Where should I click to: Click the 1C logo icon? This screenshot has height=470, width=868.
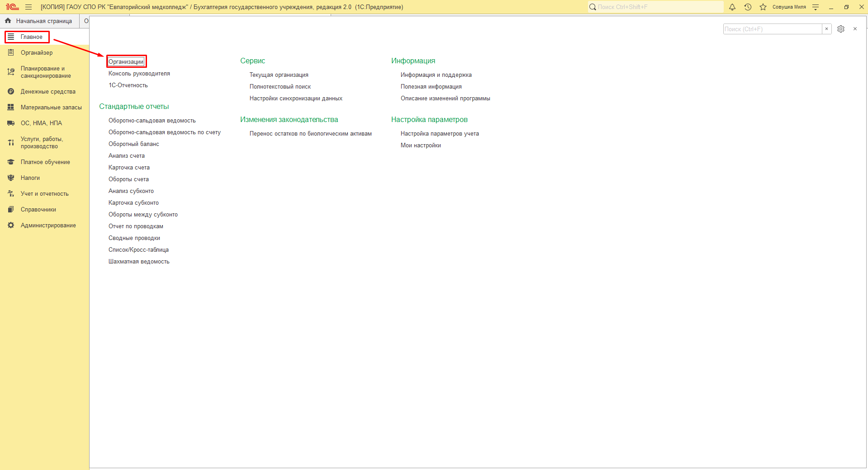pyautogui.click(x=12, y=7)
